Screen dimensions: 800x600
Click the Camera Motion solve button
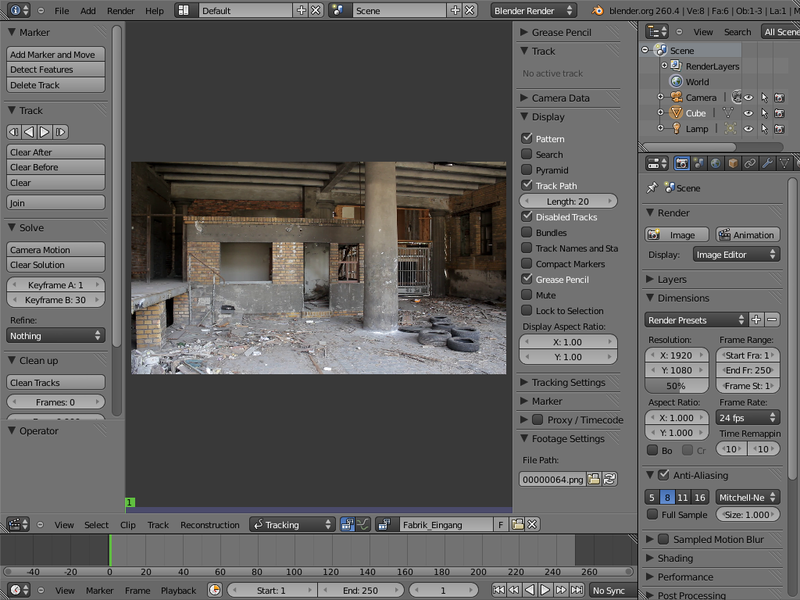55,249
